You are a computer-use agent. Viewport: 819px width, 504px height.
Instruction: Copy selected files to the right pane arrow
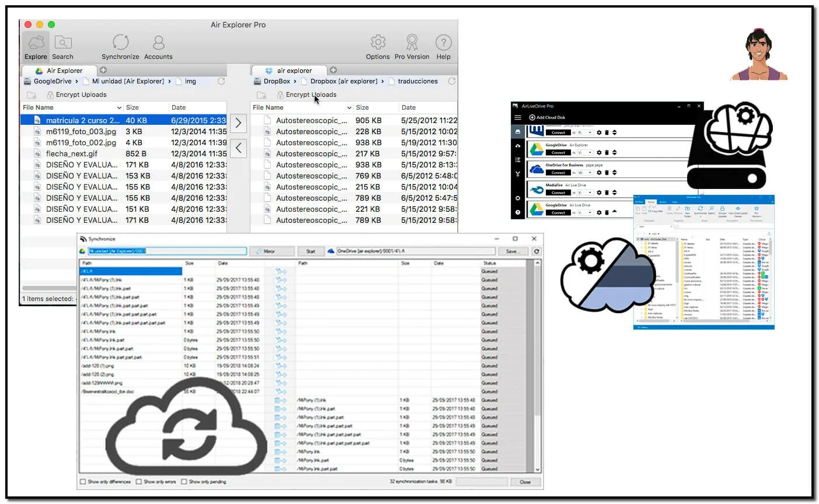point(238,123)
